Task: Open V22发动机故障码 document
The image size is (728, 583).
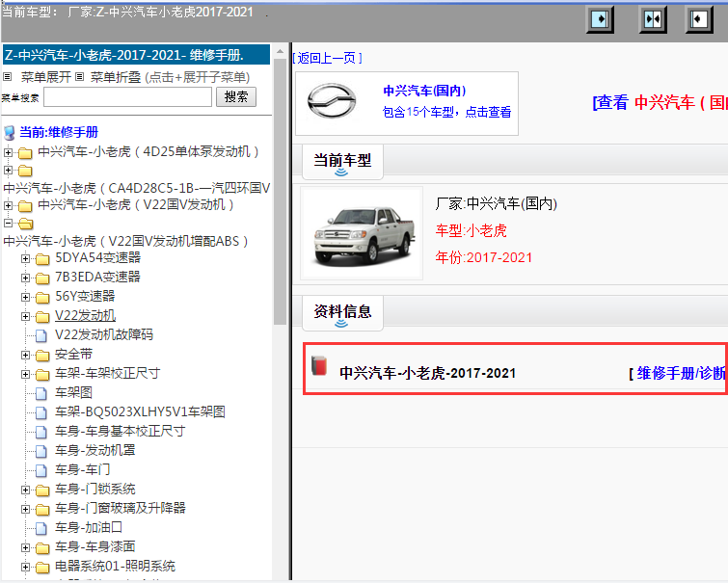Action: [104, 334]
